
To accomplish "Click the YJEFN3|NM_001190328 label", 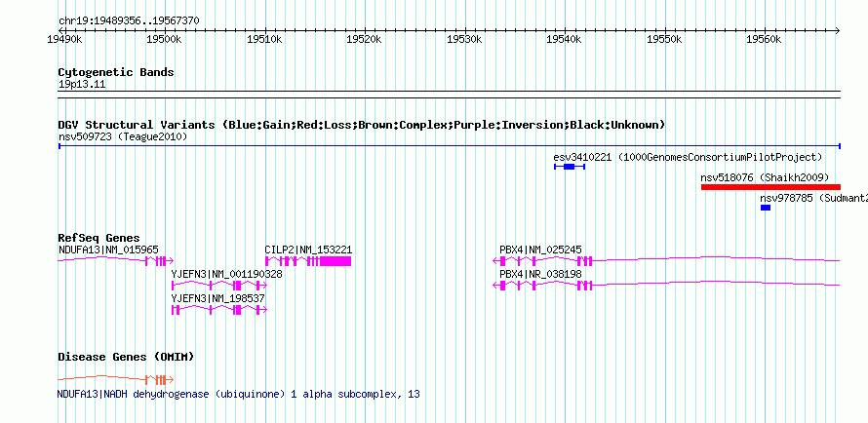I will (x=227, y=274).
